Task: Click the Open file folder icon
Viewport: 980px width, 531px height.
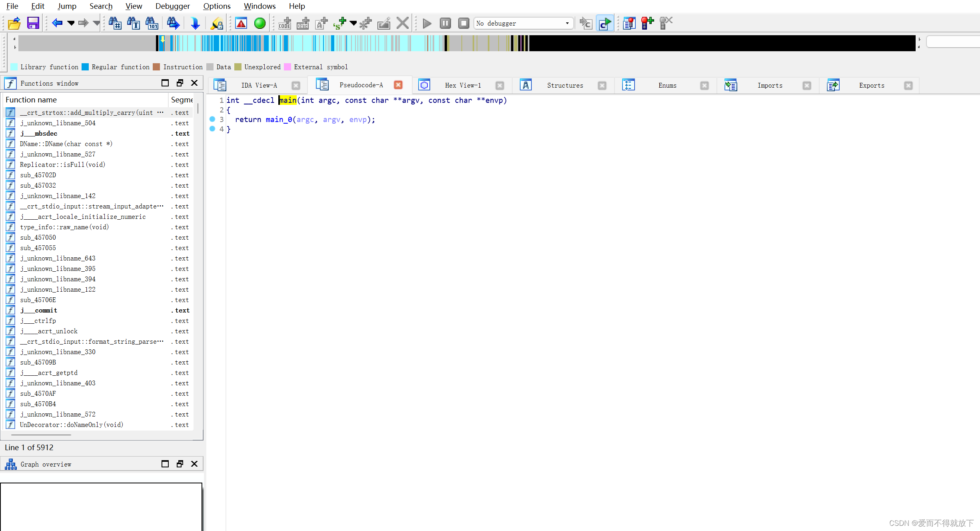Action: click(x=14, y=23)
